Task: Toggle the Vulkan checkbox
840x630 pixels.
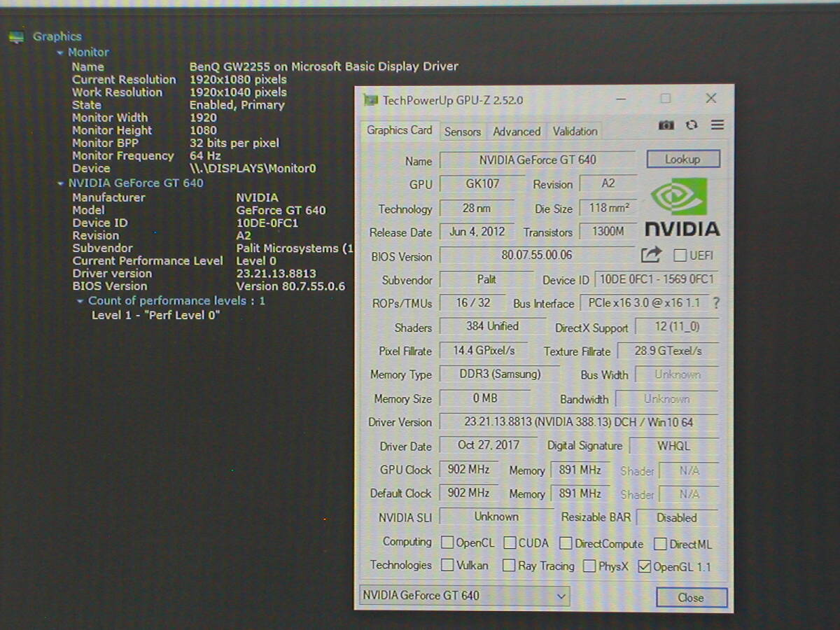Action: (x=447, y=565)
